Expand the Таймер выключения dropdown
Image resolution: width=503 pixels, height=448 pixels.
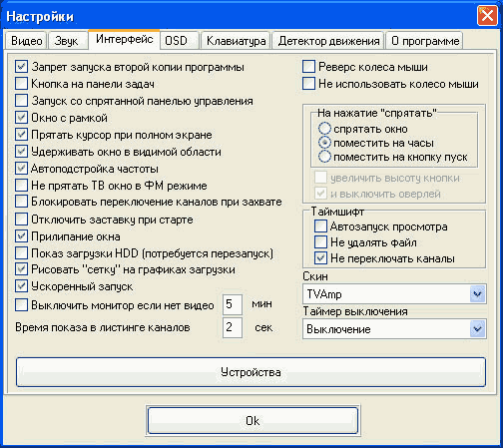394,329
